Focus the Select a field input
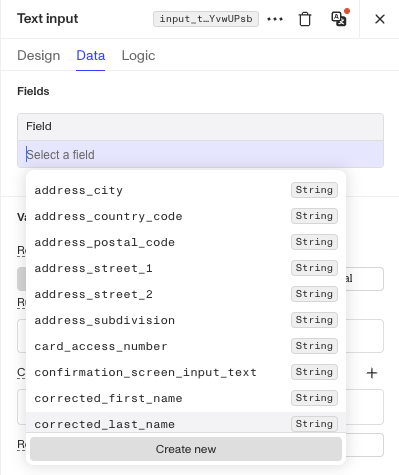This screenshot has width=399, height=475. click(200, 155)
